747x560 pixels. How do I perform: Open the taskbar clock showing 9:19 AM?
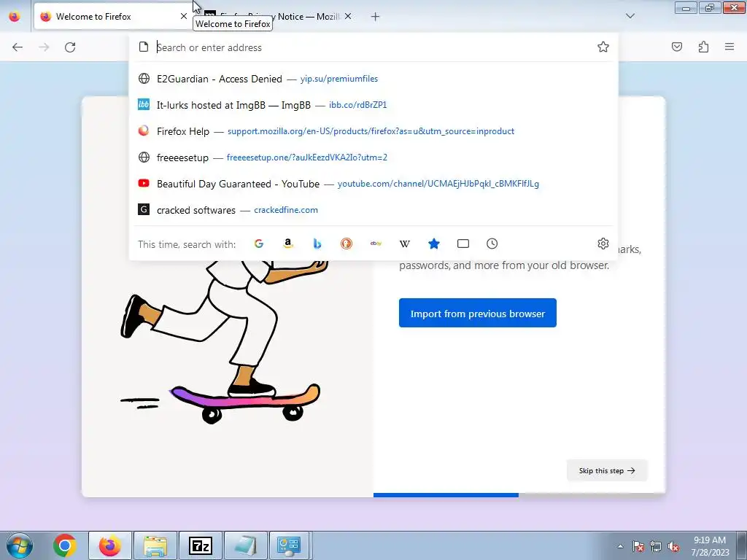coord(710,546)
